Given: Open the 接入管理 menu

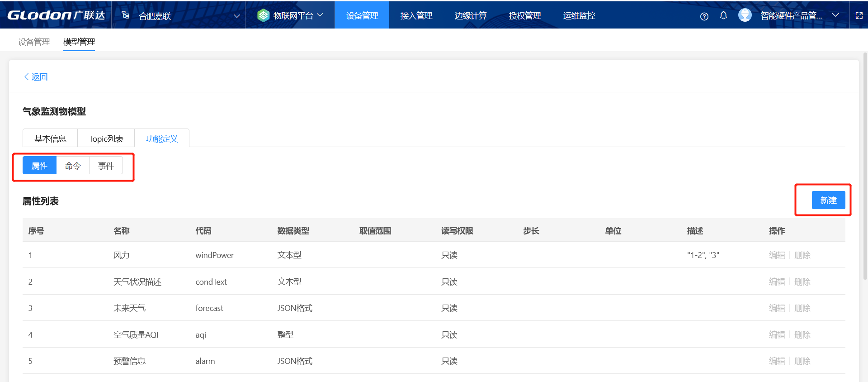Looking at the screenshot, I should [x=416, y=15].
